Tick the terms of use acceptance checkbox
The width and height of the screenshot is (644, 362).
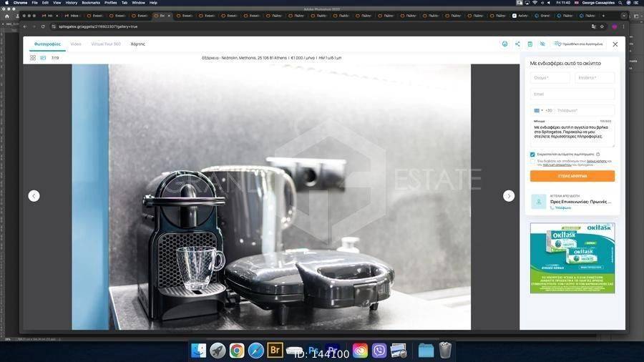(532, 162)
